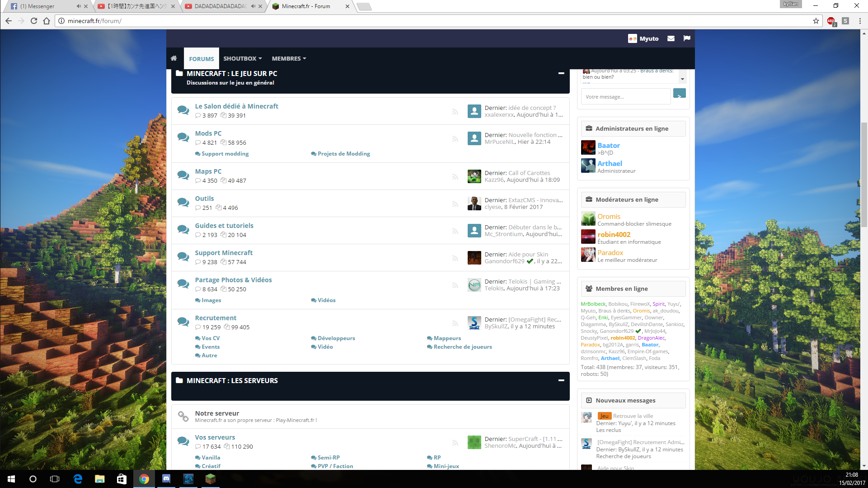
Task: Click chat bubble icon beside Maps PC
Action: pyautogui.click(x=183, y=175)
